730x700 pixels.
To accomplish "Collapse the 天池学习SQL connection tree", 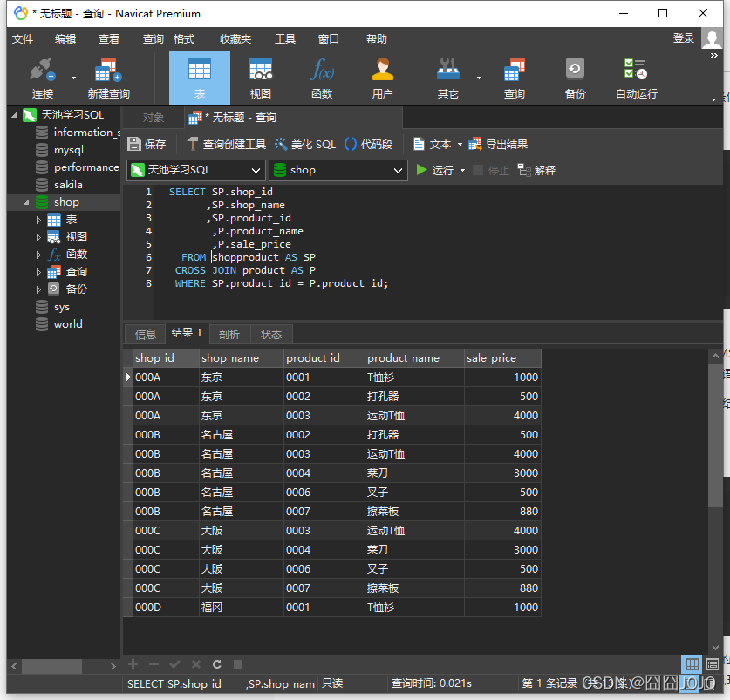I will point(14,115).
